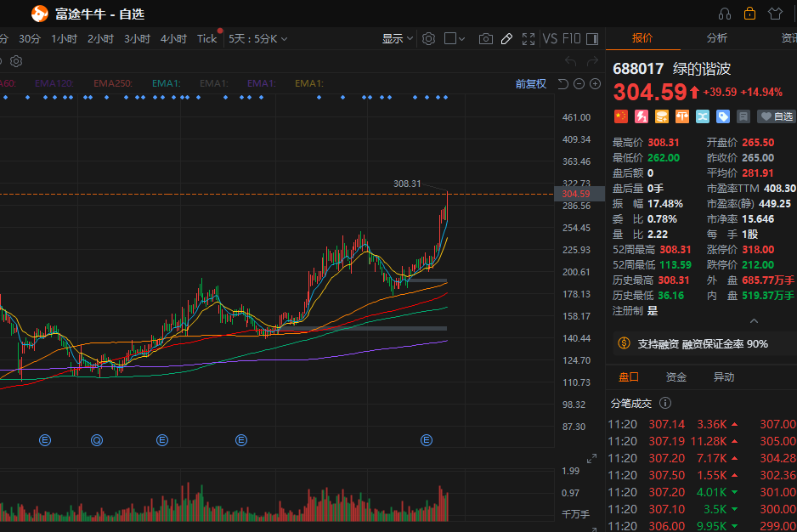Click the 308.31 high label on chart
Viewport: 797px width, 532px height.
407,184
